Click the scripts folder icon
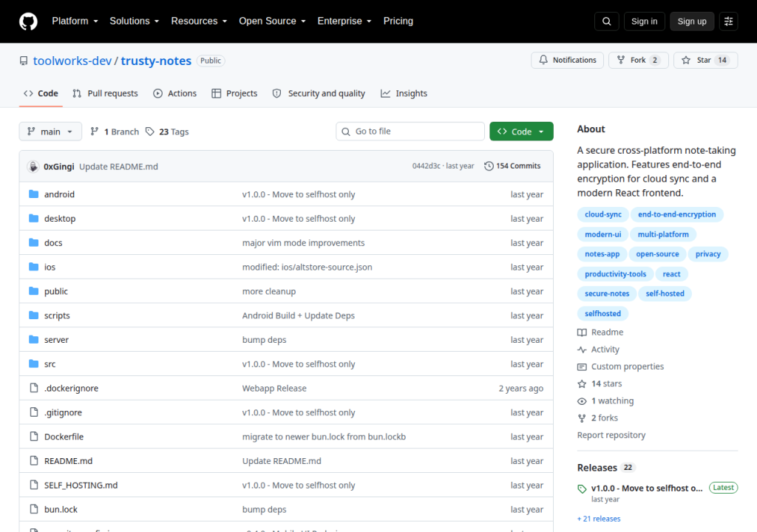This screenshot has height=532, width=757. 33,316
